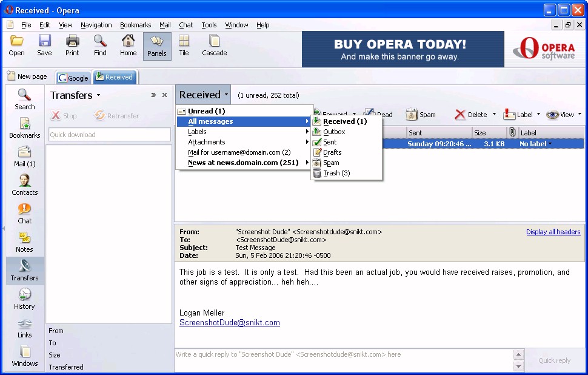Click the Save floppy disk icon
Screen dimensions: 588x375
coord(44,46)
